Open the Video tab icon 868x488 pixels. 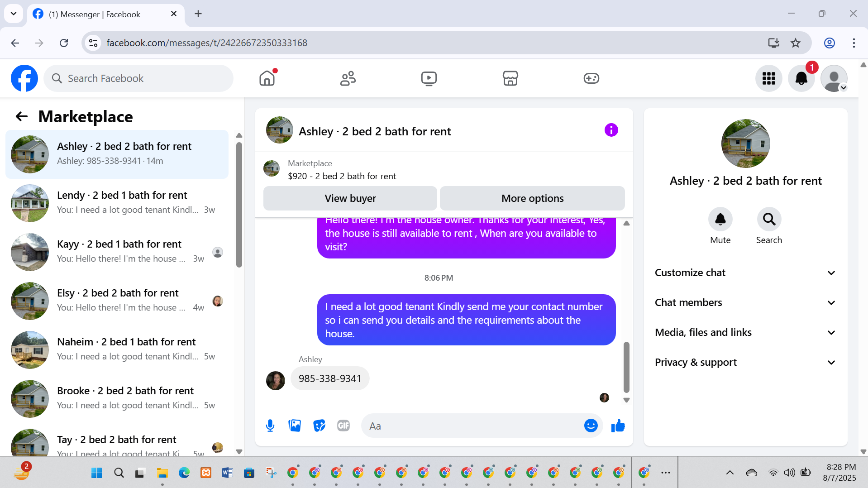pyautogui.click(x=429, y=78)
